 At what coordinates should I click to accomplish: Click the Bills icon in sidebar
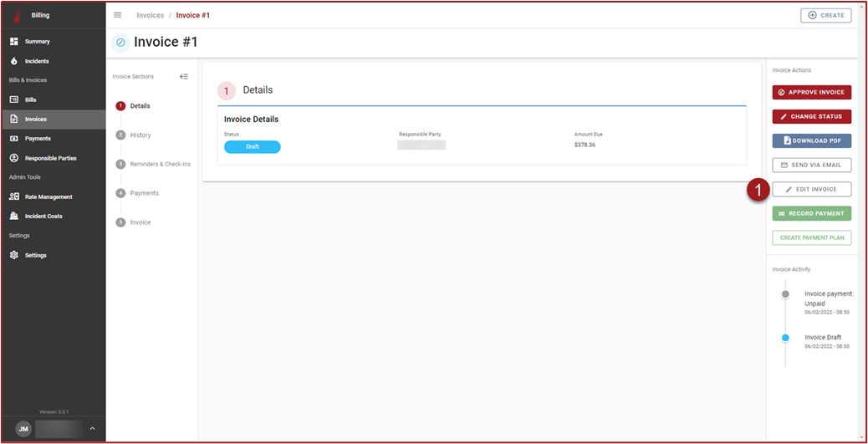coord(14,100)
